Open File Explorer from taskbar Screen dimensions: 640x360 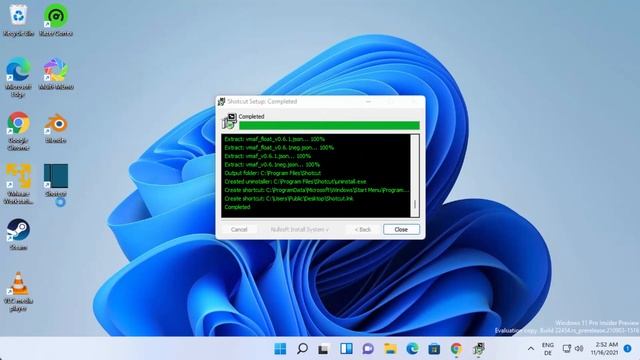[390, 349]
